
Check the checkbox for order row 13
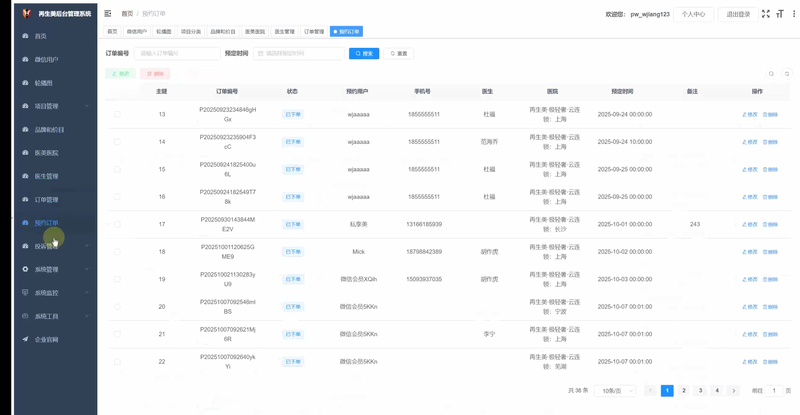point(117,115)
